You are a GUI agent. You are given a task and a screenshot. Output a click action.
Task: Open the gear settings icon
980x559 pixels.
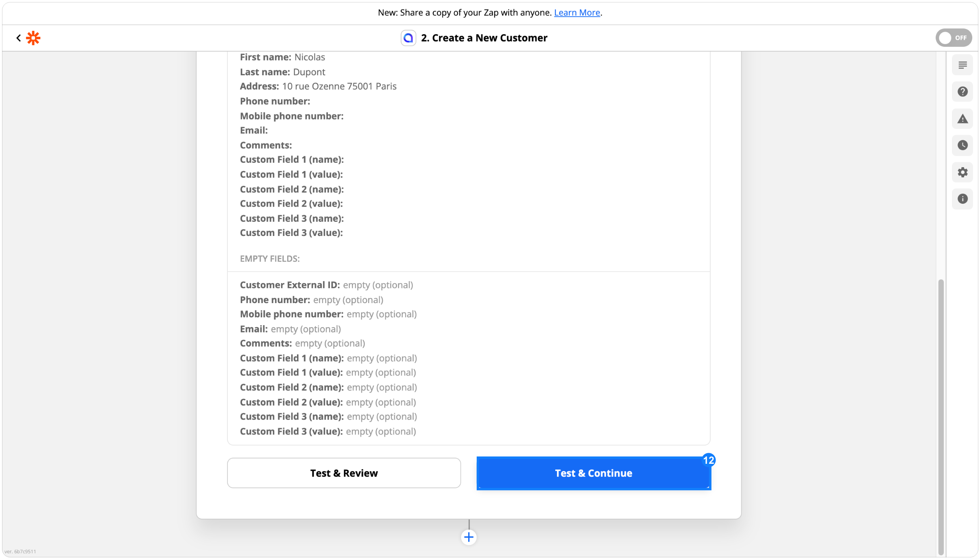pyautogui.click(x=962, y=172)
